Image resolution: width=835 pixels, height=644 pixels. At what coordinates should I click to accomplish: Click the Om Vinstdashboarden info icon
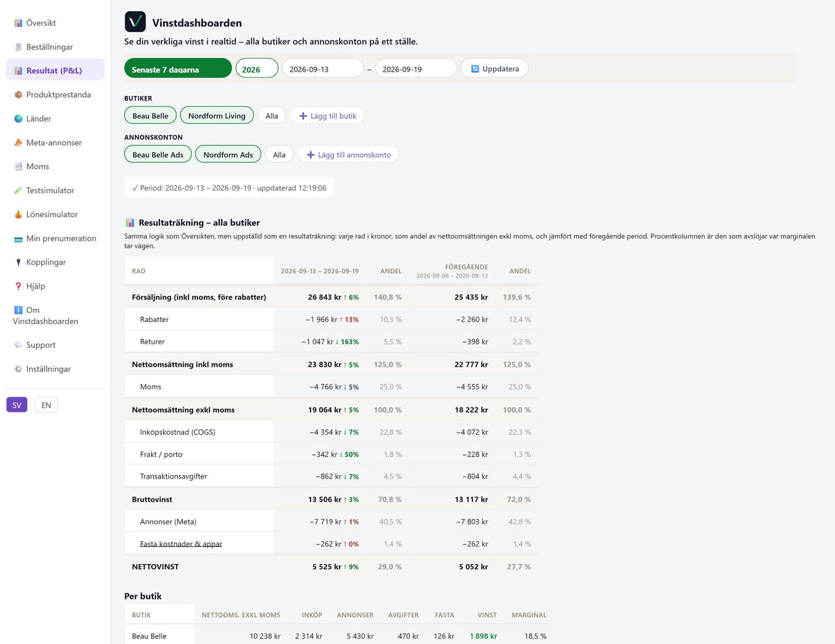point(18,310)
